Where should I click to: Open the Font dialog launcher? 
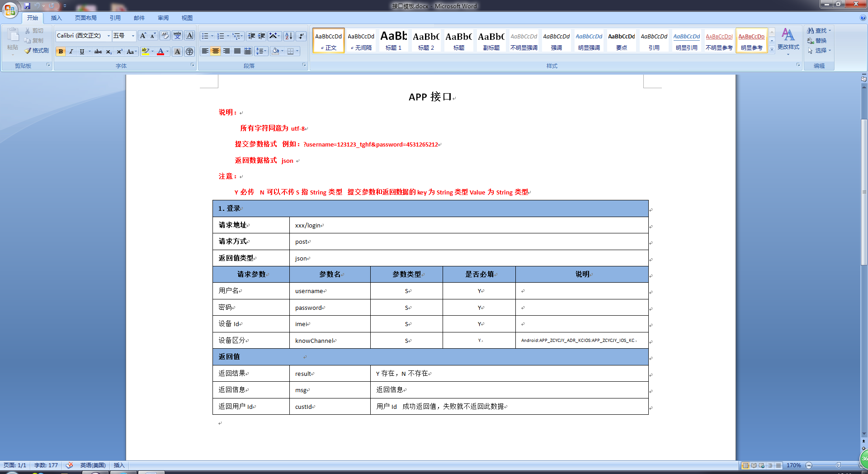(x=193, y=65)
